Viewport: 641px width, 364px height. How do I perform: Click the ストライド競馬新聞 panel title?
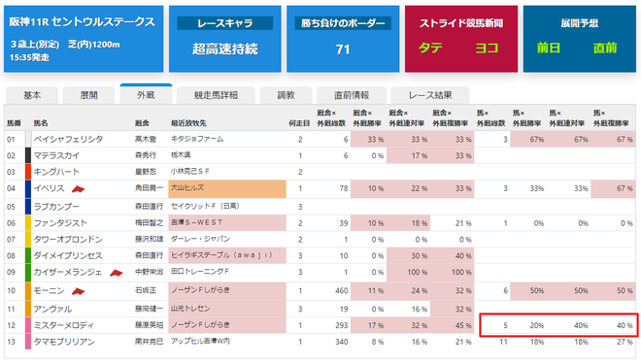pos(461,23)
